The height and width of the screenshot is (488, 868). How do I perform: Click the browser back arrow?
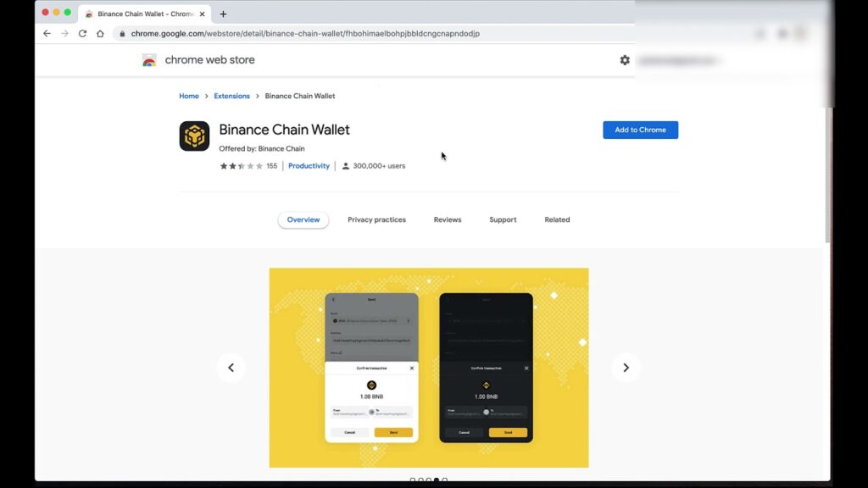click(47, 33)
